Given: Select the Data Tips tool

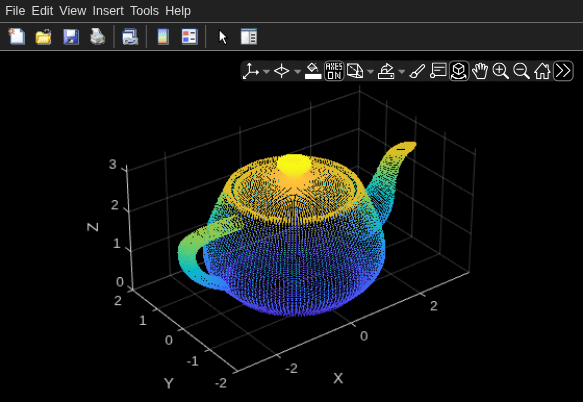Looking at the screenshot, I should (438, 71).
